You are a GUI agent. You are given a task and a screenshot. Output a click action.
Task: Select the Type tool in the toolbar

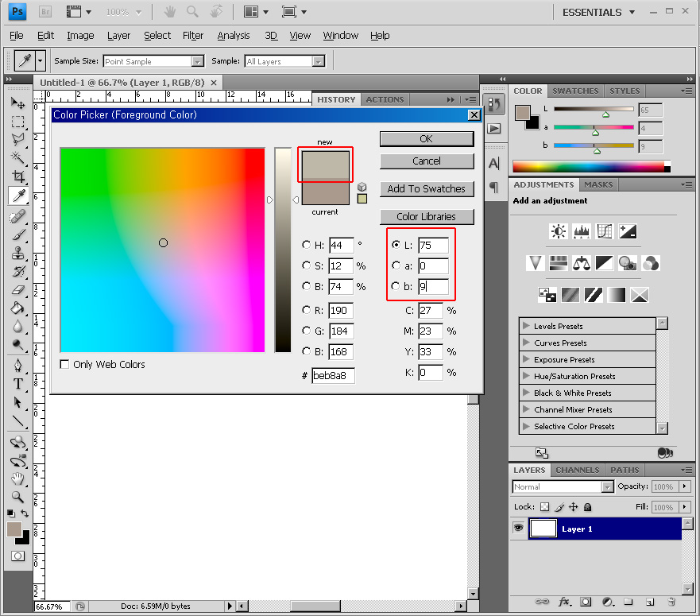17,384
